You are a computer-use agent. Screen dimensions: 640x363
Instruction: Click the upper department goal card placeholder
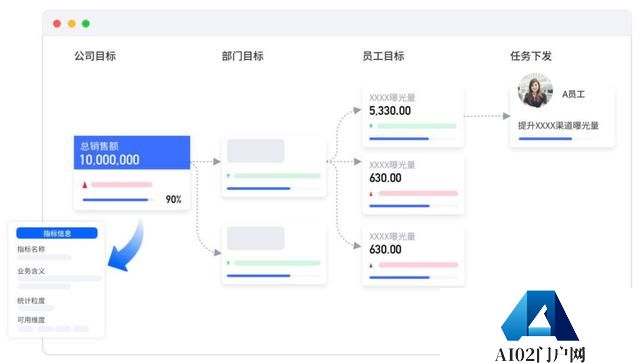click(x=256, y=151)
